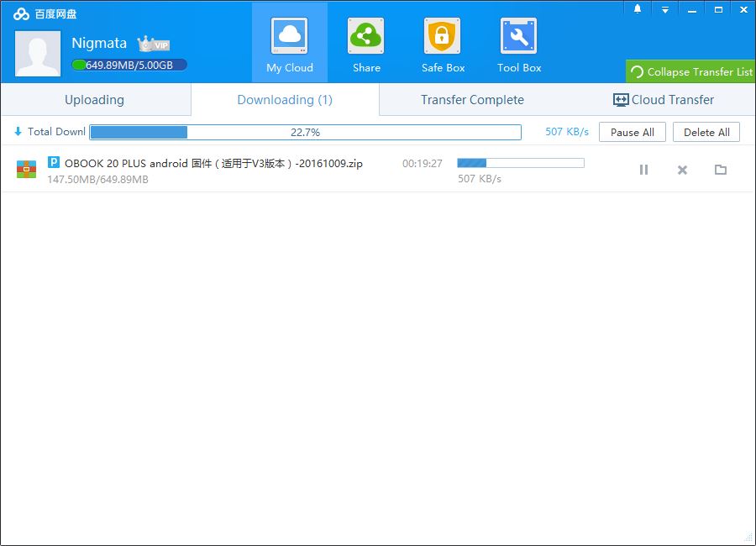Cancel the OBOOK 20 PLUS download

click(x=682, y=170)
